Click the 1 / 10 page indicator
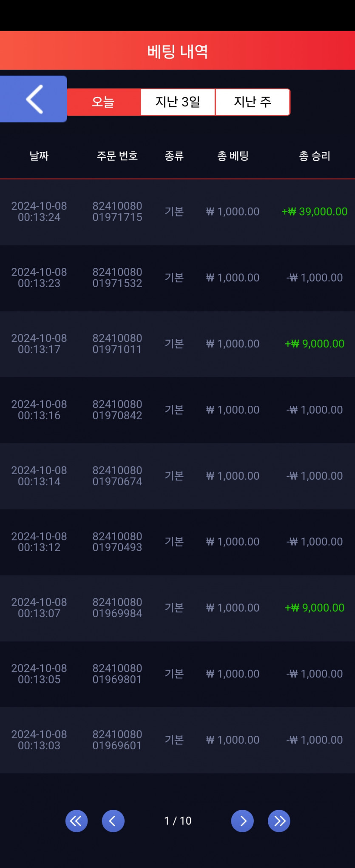This screenshot has width=355, height=868. (178, 821)
